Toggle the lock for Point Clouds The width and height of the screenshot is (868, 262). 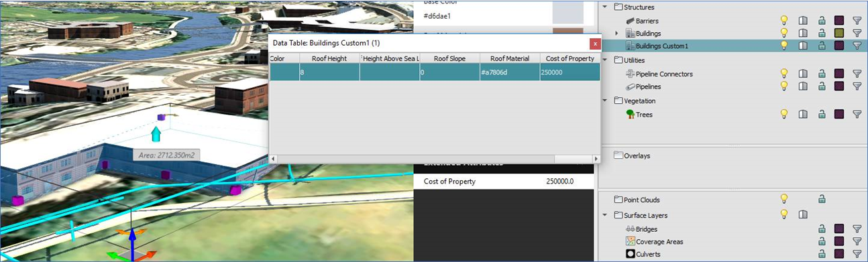(x=822, y=199)
